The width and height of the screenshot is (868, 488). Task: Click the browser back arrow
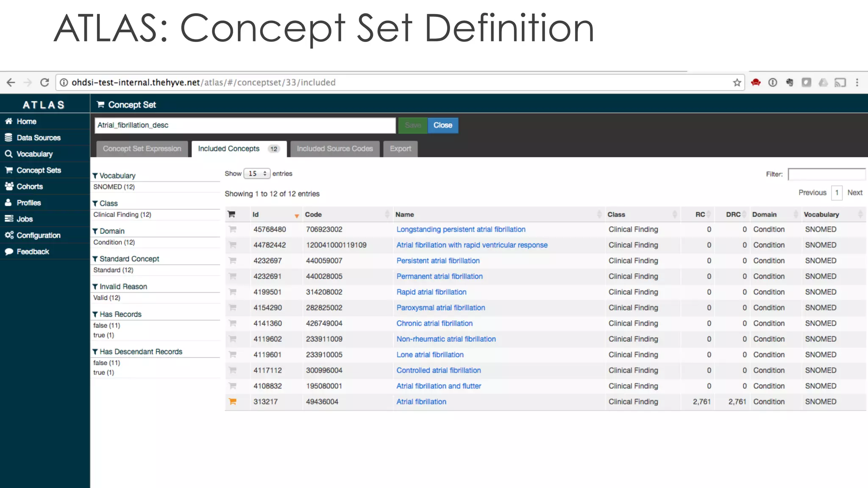pyautogui.click(x=11, y=83)
